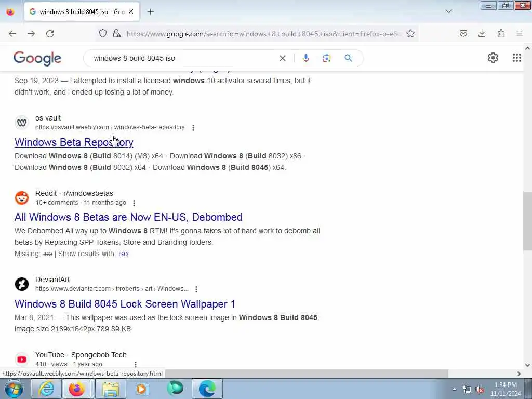The image size is (532, 399).
Task: Open a new tab with plus button
Action: point(150,12)
